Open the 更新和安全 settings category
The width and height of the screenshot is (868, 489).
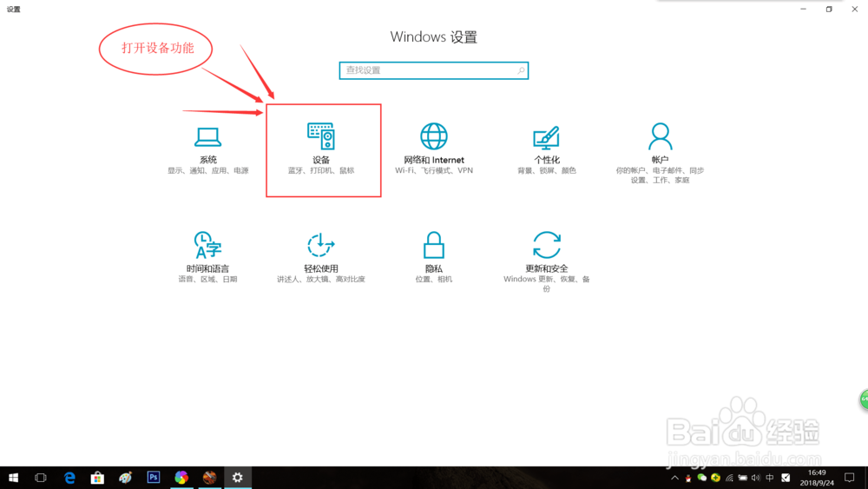[547, 261]
